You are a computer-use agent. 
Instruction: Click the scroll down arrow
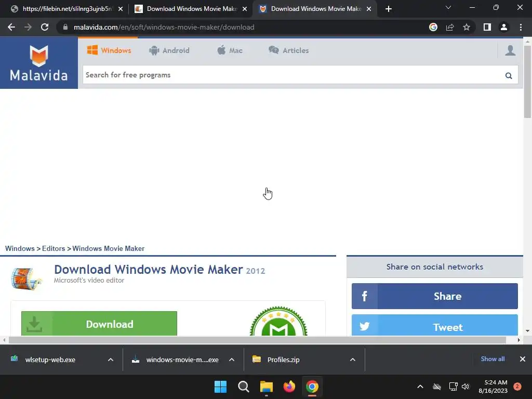pyautogui.click(x=527, y=331)
